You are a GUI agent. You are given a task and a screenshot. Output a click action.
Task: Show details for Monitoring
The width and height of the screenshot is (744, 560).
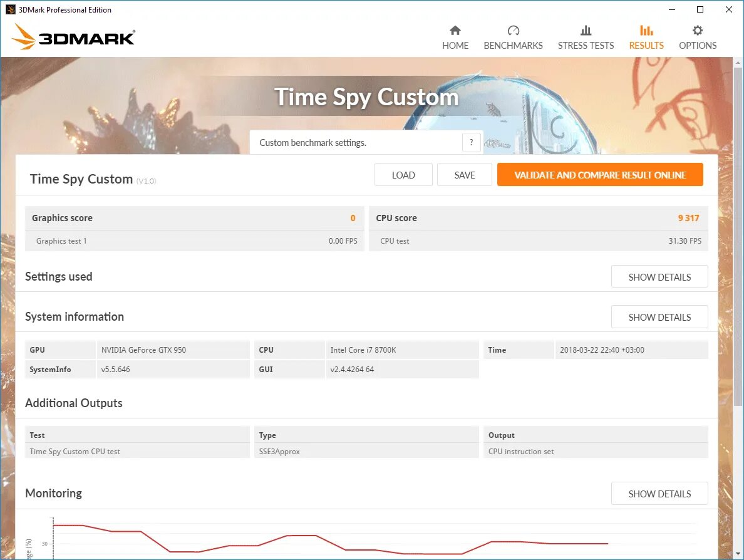point(659,494)
